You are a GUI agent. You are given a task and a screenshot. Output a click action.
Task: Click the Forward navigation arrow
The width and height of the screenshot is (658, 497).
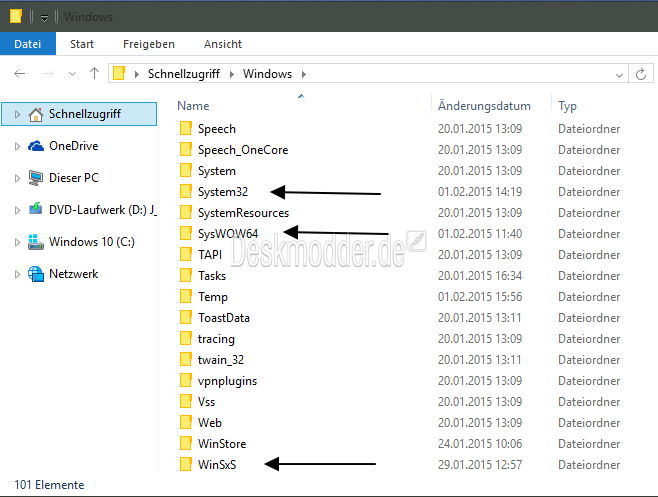coord(48,74)
